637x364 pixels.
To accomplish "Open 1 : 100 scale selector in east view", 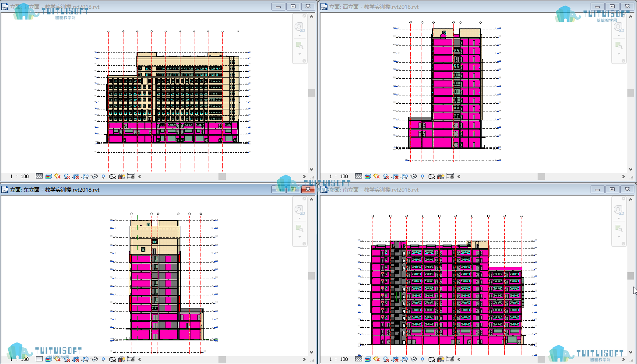I will [x=20, y=359].
